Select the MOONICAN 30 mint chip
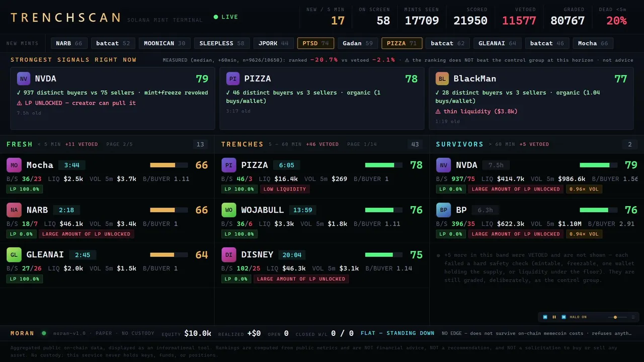The height and width of the screenshot is (362, 644). [x=165, y=43]
